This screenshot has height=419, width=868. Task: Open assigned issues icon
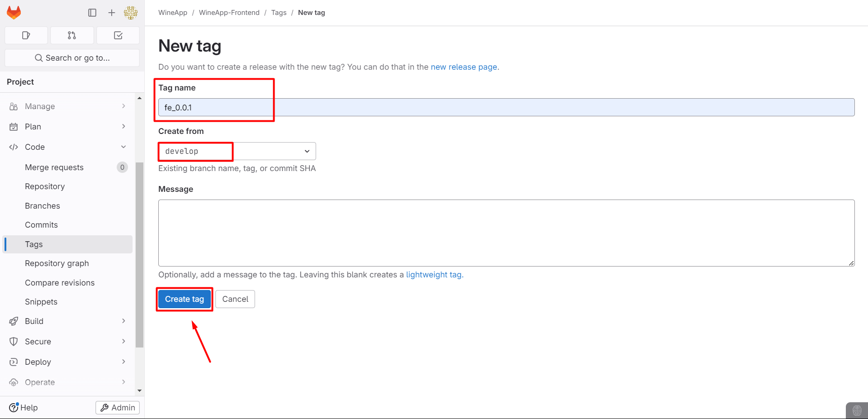click(x=26, y=35)
